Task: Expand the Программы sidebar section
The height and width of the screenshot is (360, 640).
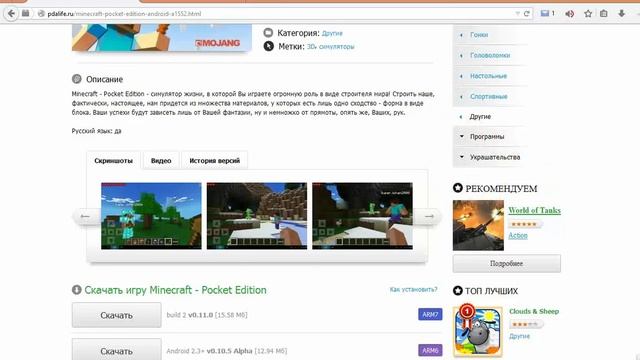Action: 487,136
